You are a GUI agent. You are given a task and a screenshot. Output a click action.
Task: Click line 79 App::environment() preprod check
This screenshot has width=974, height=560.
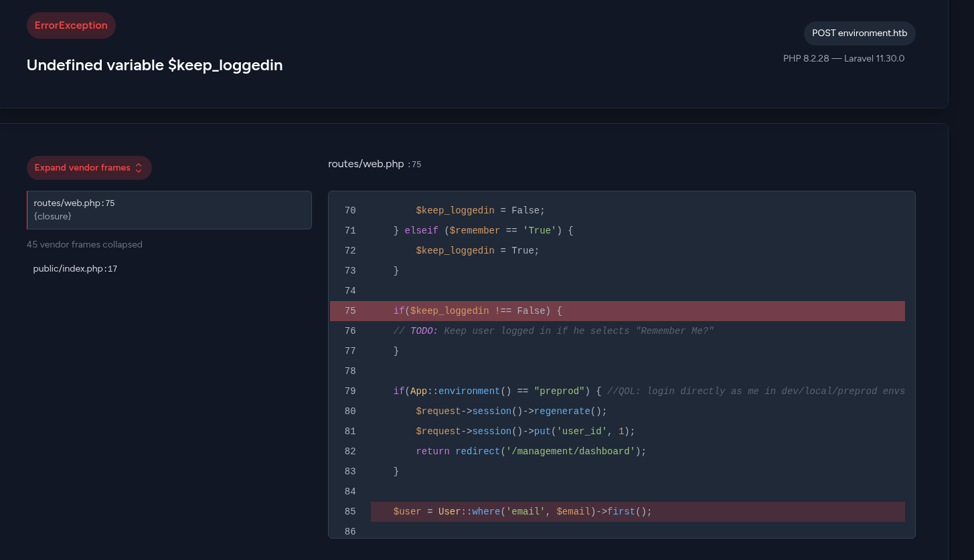click(x=497, y=391)
